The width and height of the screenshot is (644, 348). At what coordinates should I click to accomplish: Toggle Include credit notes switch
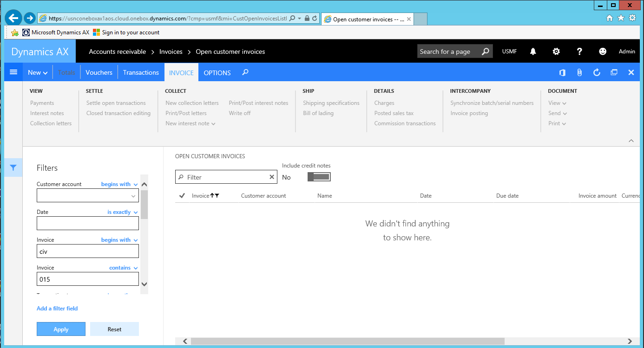[319, 177]
